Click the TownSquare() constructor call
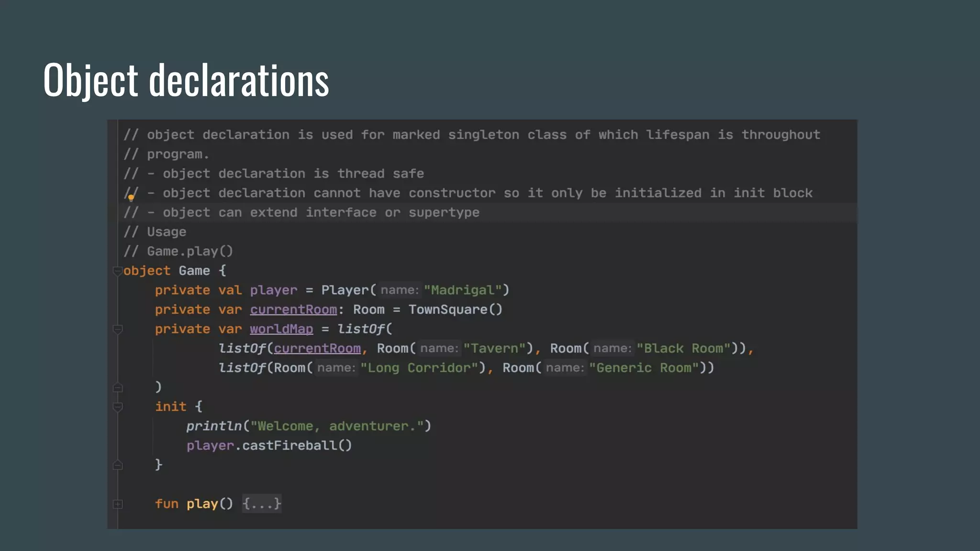Screen dimensions: 980x551 pyautogui.click(x=456, y=310)
